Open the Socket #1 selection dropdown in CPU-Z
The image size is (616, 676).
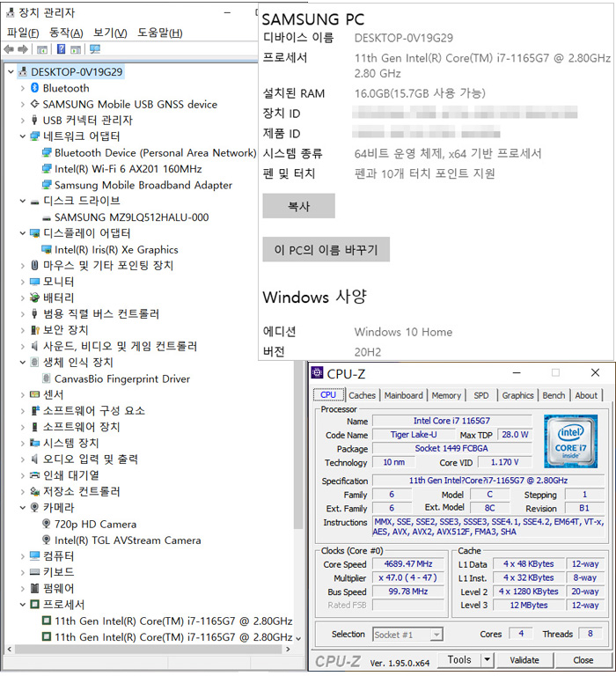pos(436,634)
